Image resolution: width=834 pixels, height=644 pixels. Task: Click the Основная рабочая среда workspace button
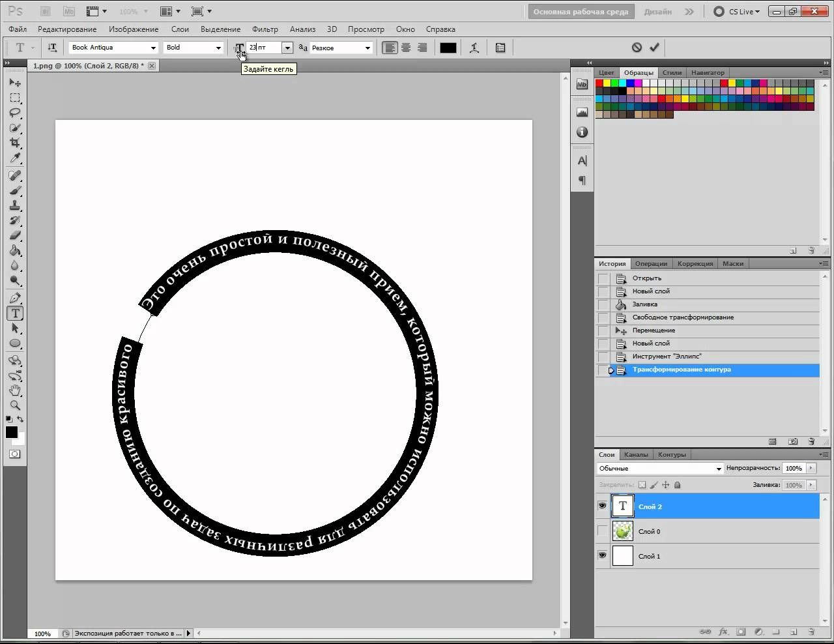(x=581, y=12)
